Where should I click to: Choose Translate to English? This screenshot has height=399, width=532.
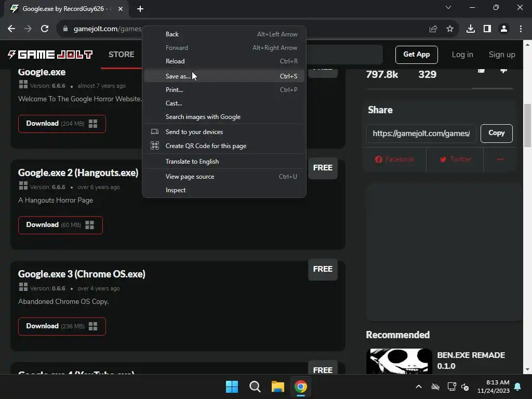(224, 162)
